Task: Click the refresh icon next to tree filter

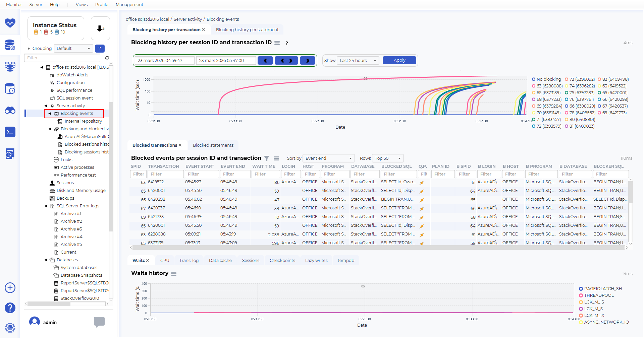Action: pyautogui.click(x=107, y=58)
